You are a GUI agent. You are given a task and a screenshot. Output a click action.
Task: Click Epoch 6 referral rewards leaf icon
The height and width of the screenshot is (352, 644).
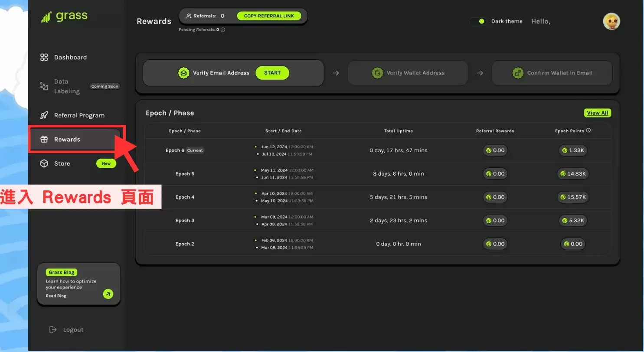(x=489, y=150)
